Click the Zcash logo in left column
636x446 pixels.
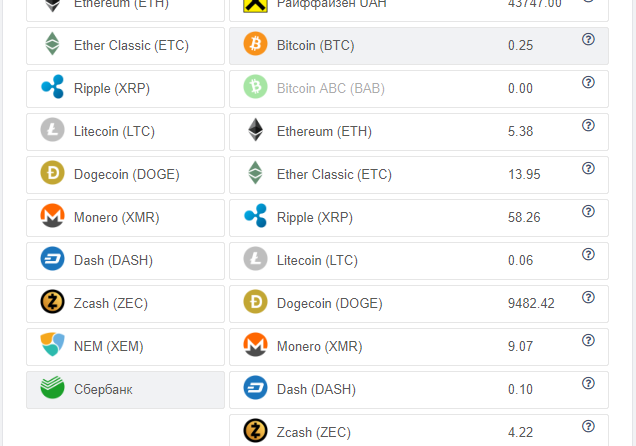tap(52, 303)
